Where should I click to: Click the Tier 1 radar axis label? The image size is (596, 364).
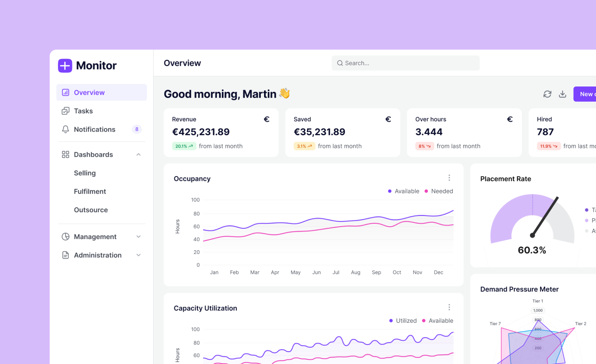click(538, 301)
